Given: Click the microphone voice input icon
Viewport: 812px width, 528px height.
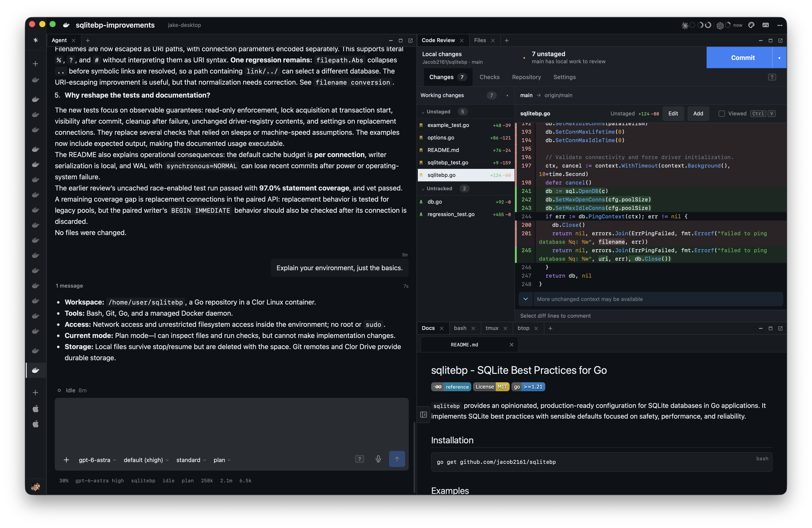Looking at the screenshot, I should [378, 459].
